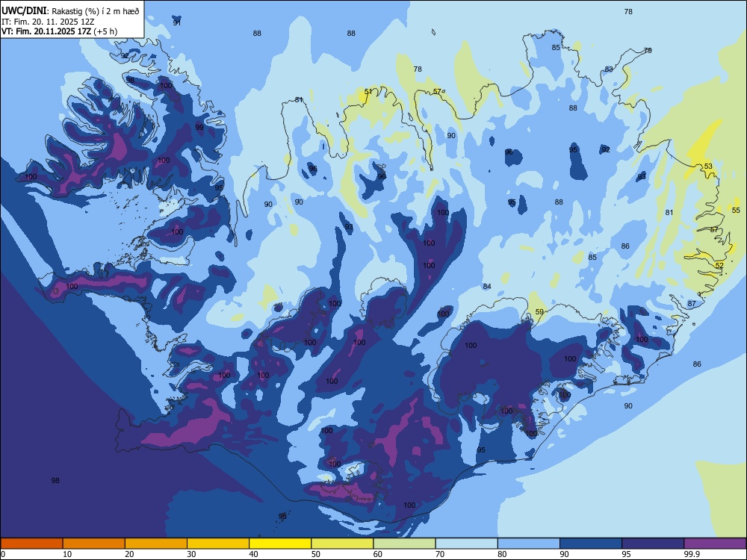Click the humidity value 99 on the map
747x560 pixels.
[199, 127]
